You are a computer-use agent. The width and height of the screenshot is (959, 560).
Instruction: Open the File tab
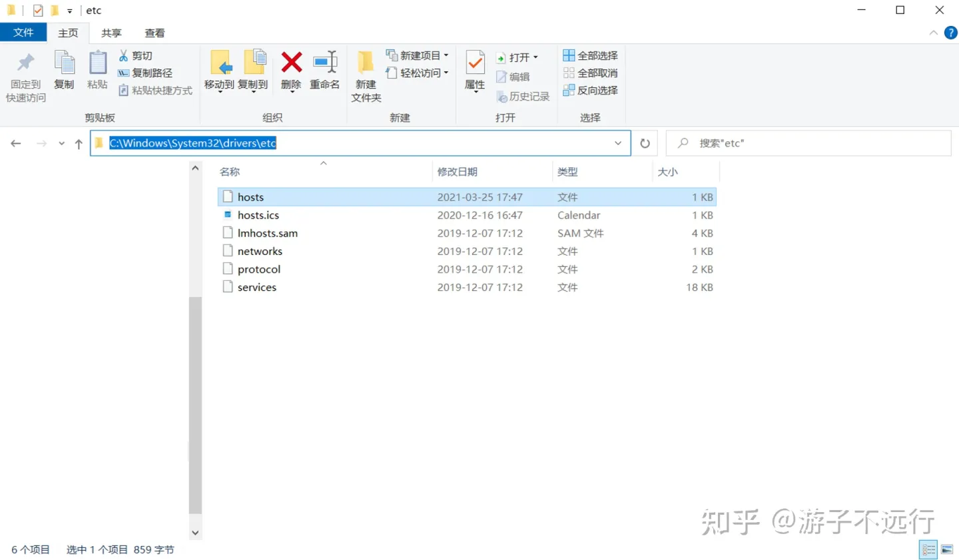(x=23, y=33)
